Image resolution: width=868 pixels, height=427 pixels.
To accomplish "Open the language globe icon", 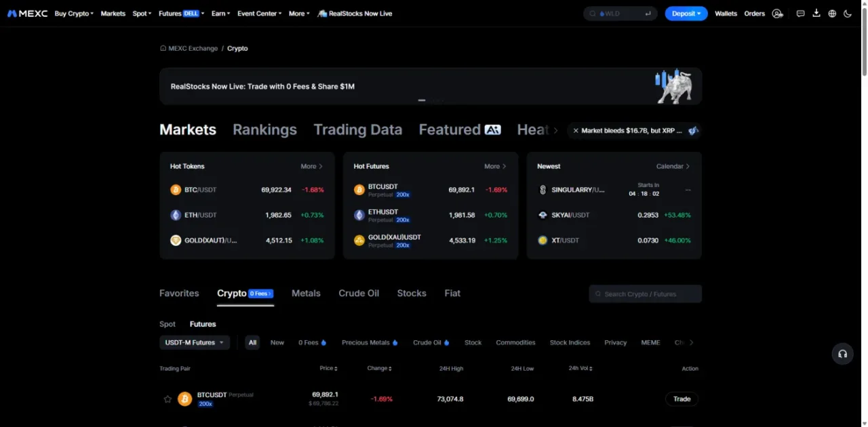I will coord(832,14).
